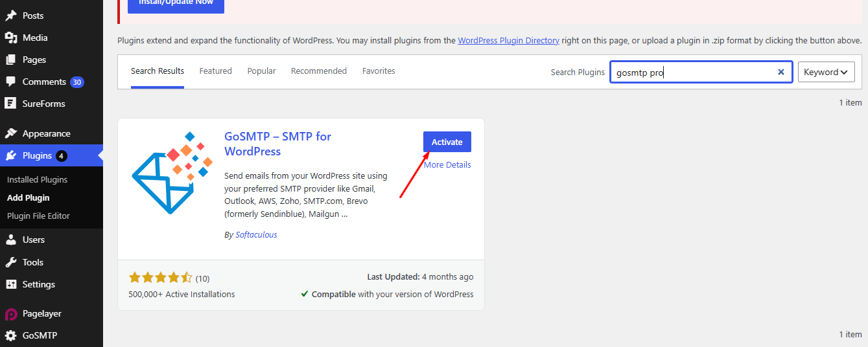
Task: Open SureForms via its sidebar icon
Action: click(11, 104)
